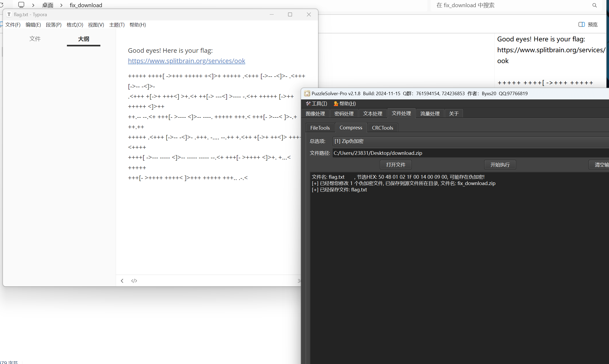Click the last brainfuck line ending '.-.<'

[188, 178]
